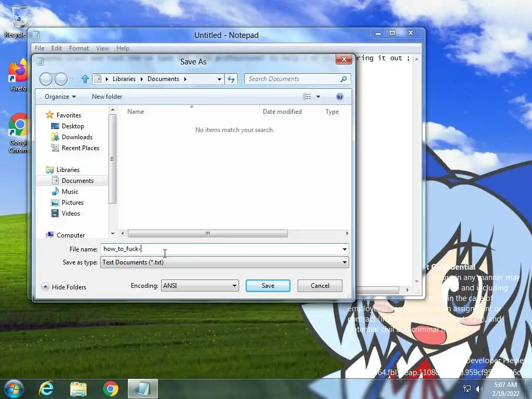Click Notepad's vertical scroll up arrow

pyautogui.click(x=417, y=59)
